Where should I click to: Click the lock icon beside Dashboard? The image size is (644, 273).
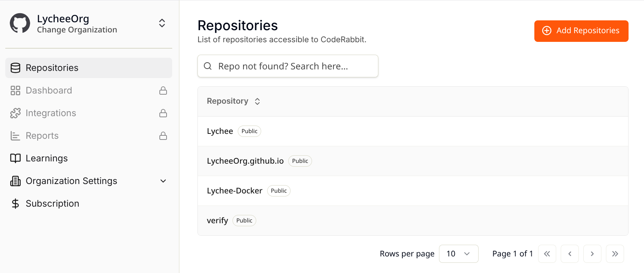(x=163, y=90)
